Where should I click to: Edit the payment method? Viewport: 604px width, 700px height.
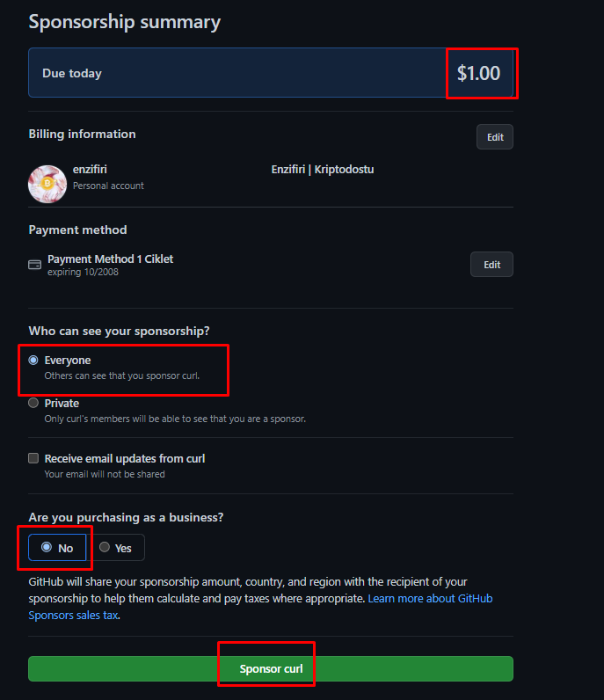point(491,265)
